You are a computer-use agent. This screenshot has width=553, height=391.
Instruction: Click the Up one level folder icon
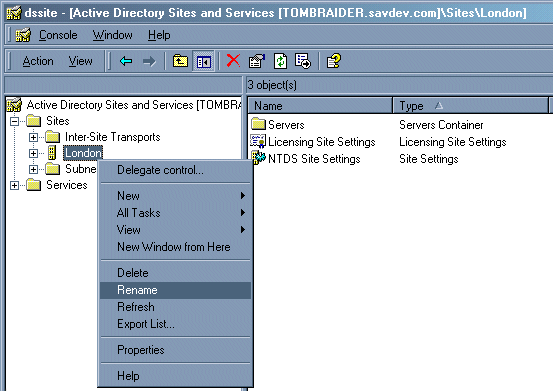tap(180, 61)
